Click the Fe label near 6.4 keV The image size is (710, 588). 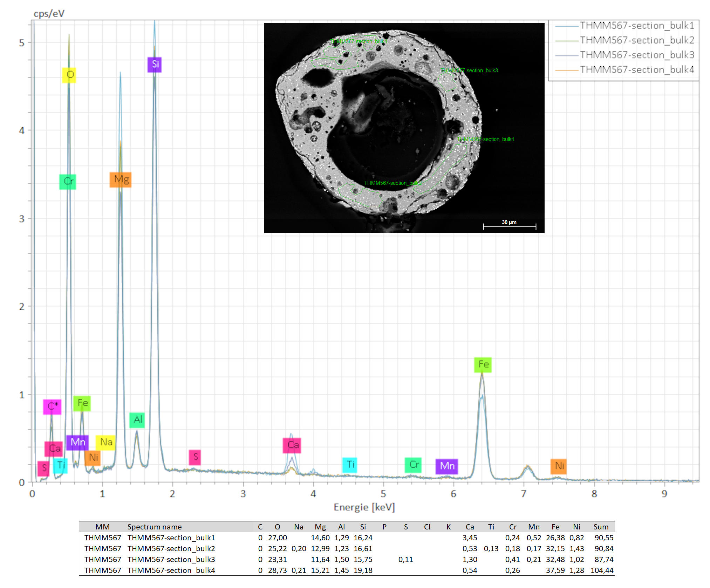pyautogui.click(x=483, y=365)
